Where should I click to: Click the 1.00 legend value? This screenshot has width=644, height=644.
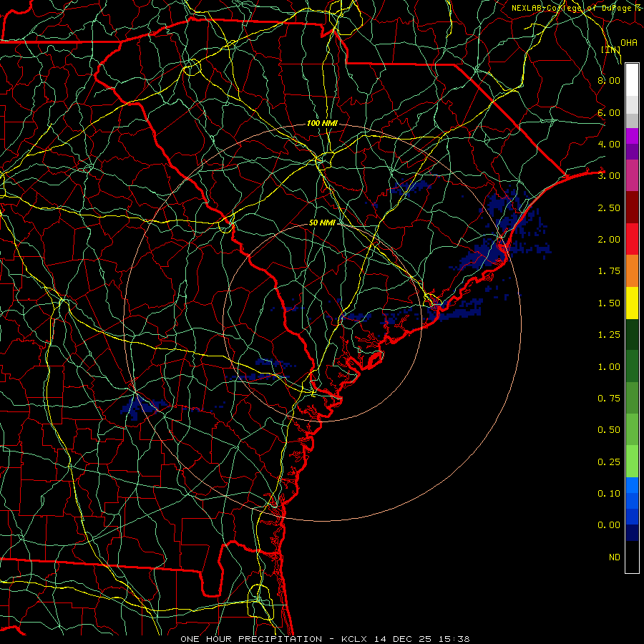coord(609,367)
